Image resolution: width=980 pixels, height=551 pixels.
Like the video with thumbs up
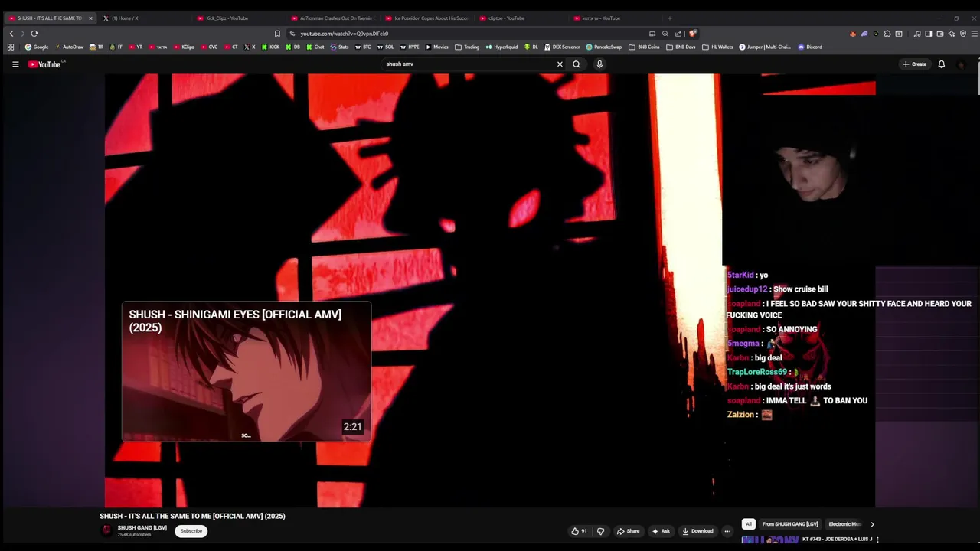click(x=580, y=531)
